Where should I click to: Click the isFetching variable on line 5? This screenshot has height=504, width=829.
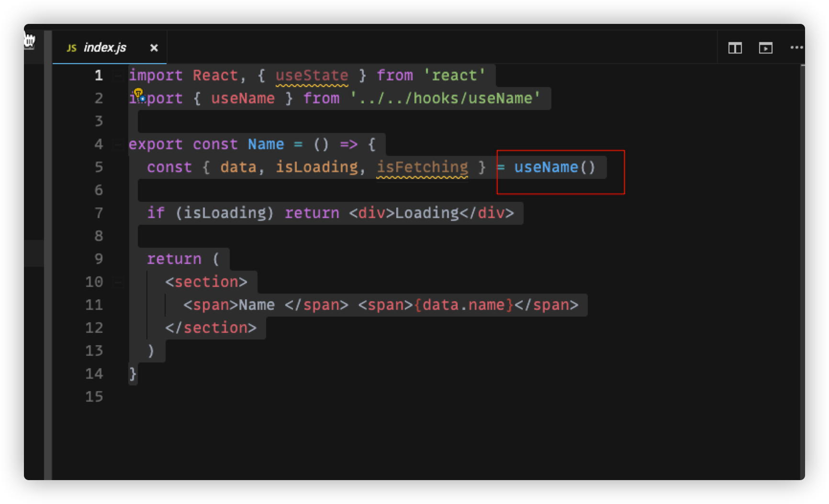pos(422,167)
